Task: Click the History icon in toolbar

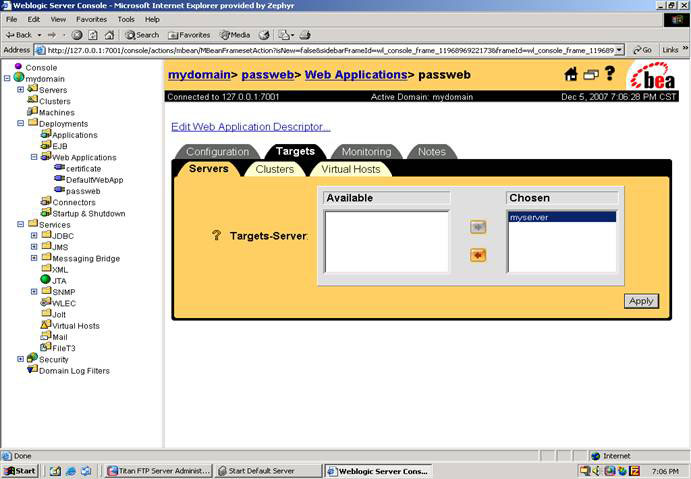Action: point(264,35)
